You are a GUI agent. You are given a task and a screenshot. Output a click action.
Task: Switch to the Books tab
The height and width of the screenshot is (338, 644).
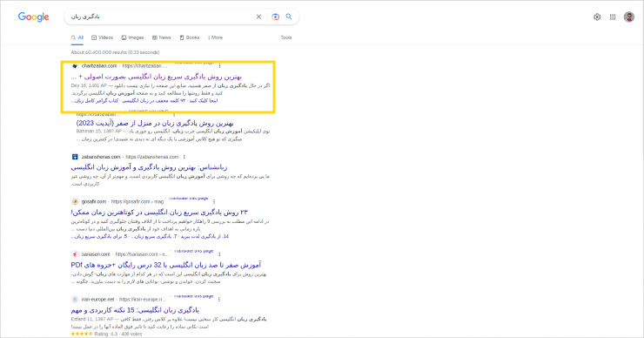click(x=190, y=37)
